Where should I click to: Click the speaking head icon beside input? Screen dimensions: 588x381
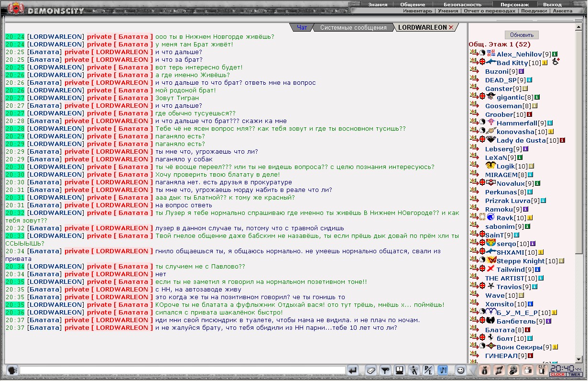point(12,370)
